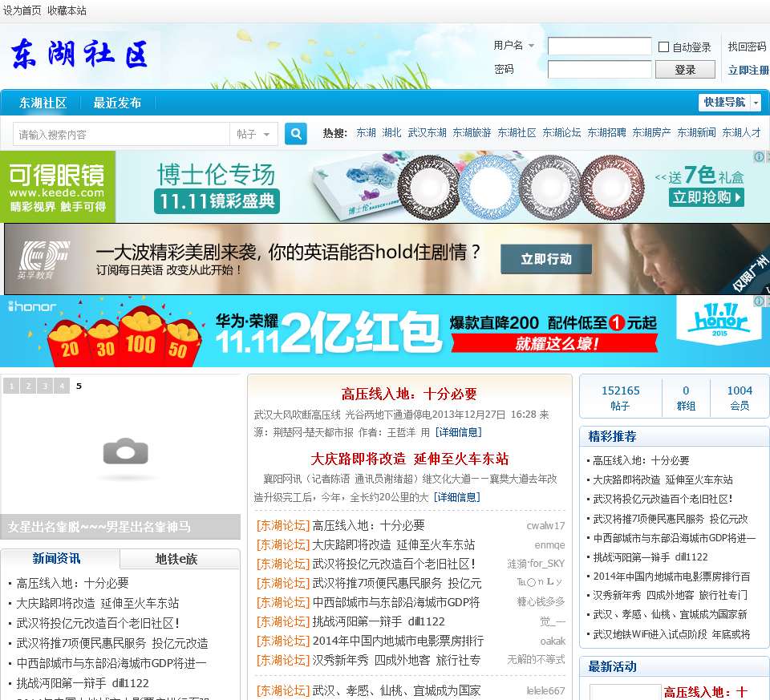Focus the username input field

[x=599, y=47]
